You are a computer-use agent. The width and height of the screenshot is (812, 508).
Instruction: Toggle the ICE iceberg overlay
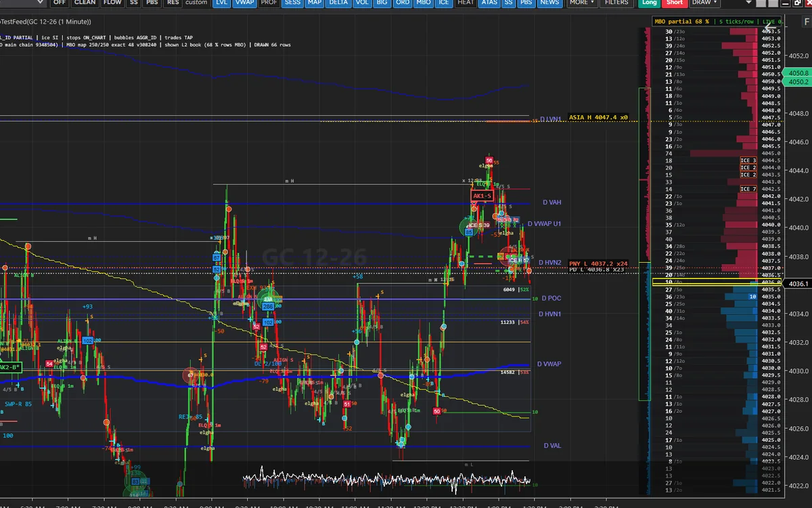pos(443,3)
